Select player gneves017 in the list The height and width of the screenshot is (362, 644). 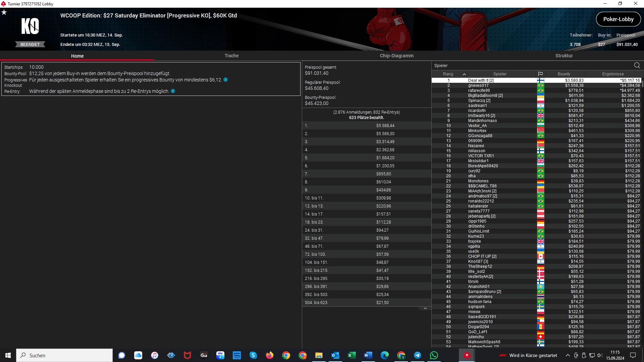click(478, 85)
